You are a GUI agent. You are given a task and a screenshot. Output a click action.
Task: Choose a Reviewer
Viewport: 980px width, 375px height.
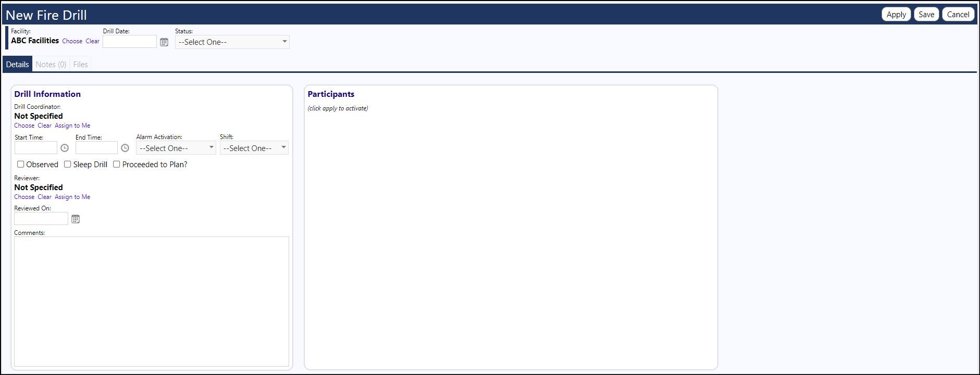[24, 197]
